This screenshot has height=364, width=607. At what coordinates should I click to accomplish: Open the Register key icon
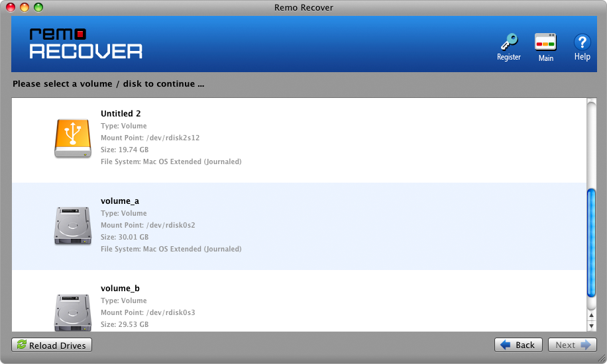point(509,42)
